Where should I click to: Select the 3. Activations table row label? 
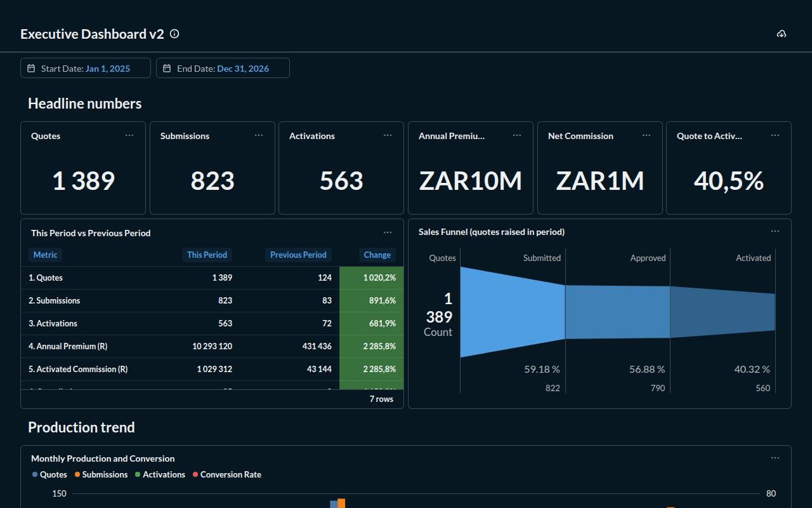point(53,323)
